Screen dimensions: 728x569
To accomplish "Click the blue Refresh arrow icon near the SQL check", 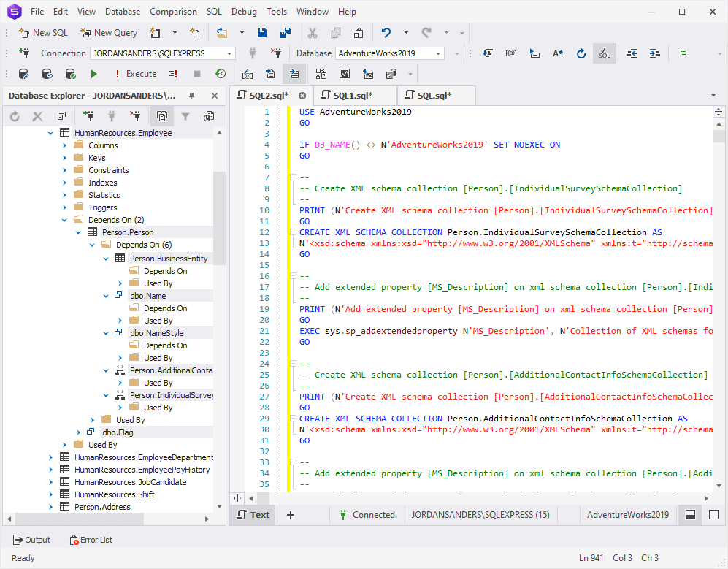I will [x=581, y=53].
